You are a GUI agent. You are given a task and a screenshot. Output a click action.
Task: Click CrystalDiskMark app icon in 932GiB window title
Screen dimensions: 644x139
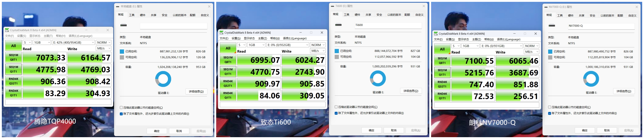coord(221,33)
